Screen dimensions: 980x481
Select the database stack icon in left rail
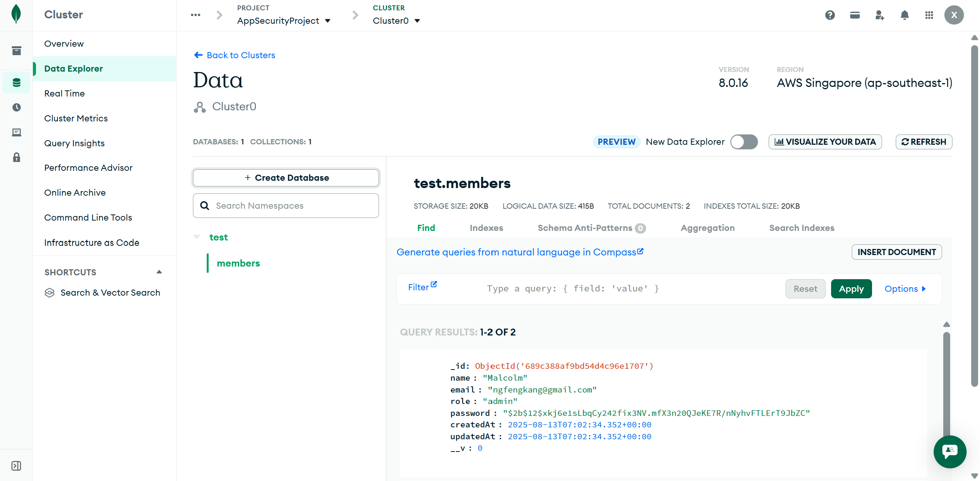[16, 83]
